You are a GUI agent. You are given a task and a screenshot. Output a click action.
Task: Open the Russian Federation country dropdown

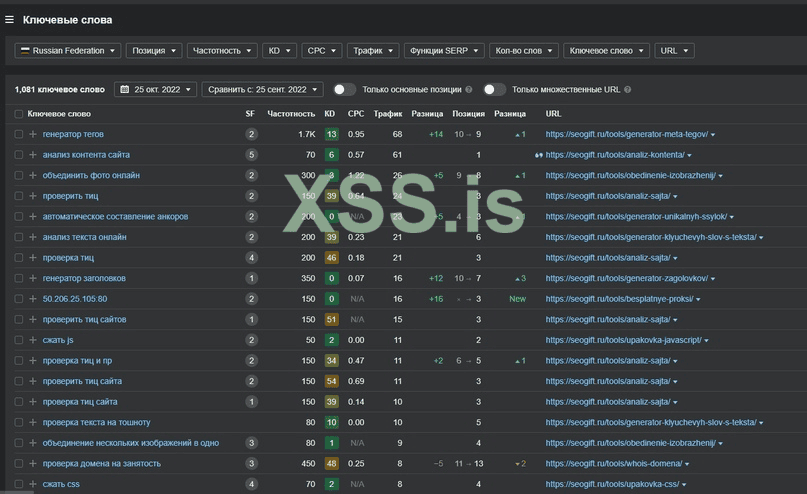68,50
